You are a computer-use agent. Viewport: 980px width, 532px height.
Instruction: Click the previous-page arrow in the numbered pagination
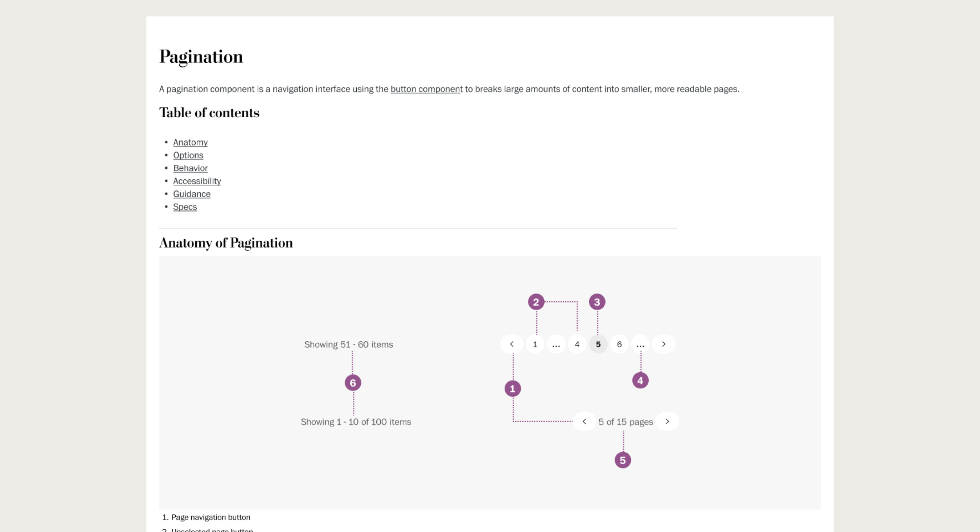(x=512, y=344)
